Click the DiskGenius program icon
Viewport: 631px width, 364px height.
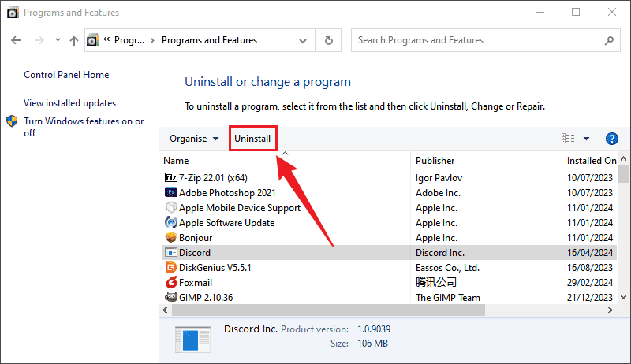tap(171, 267)
